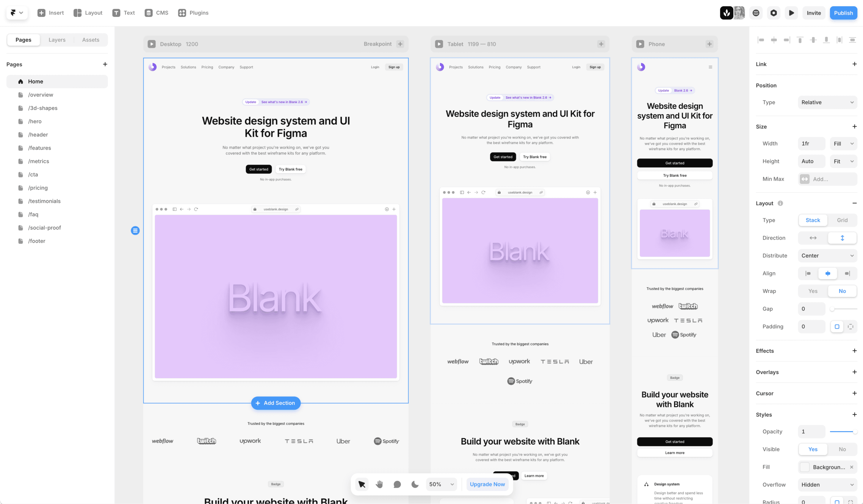Select the Hand pan tool

[379, 484]
